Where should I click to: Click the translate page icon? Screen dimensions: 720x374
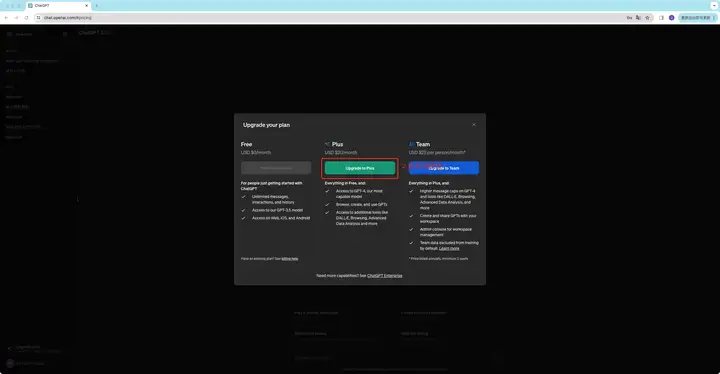(x=638, y=18)
